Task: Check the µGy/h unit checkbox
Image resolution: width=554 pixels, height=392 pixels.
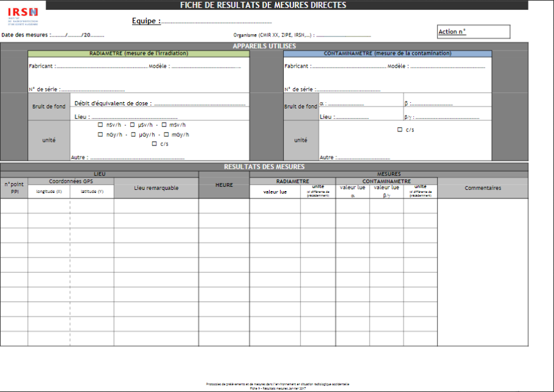Action: click(133, 135)
